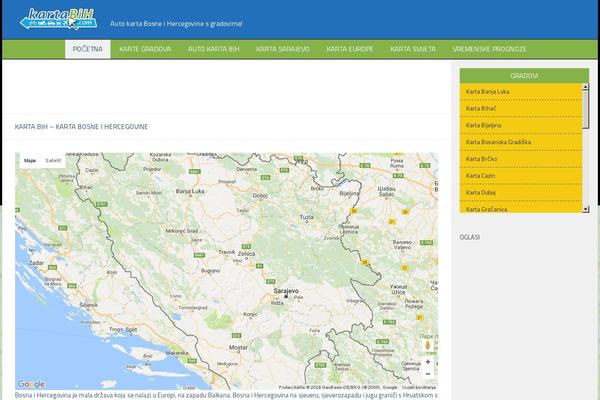The image size is (600, 400).
Task: Click the Tuzla label on map
Action: [x=307, y=217]
